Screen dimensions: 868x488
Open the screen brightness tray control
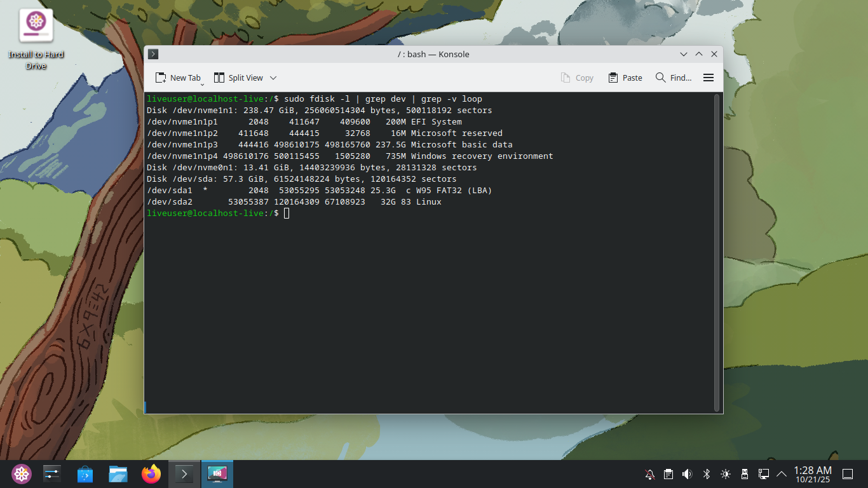coord(725,474)
